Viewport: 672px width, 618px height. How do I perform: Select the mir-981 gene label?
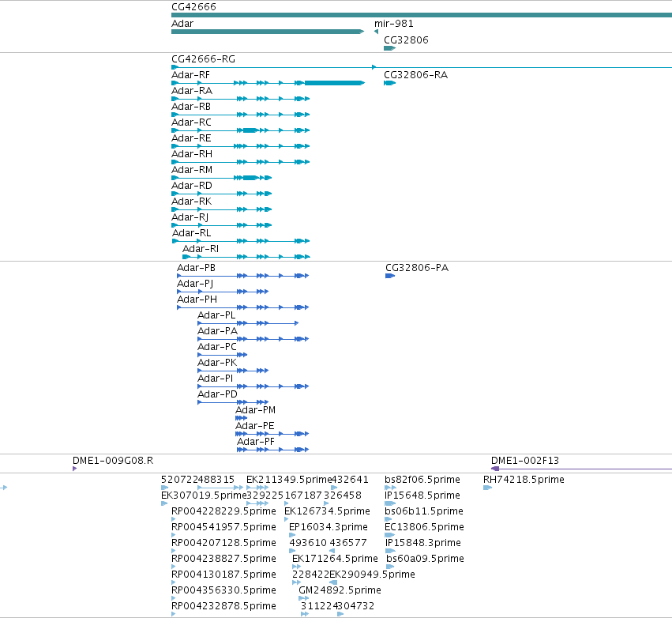(x=394, y=24)
